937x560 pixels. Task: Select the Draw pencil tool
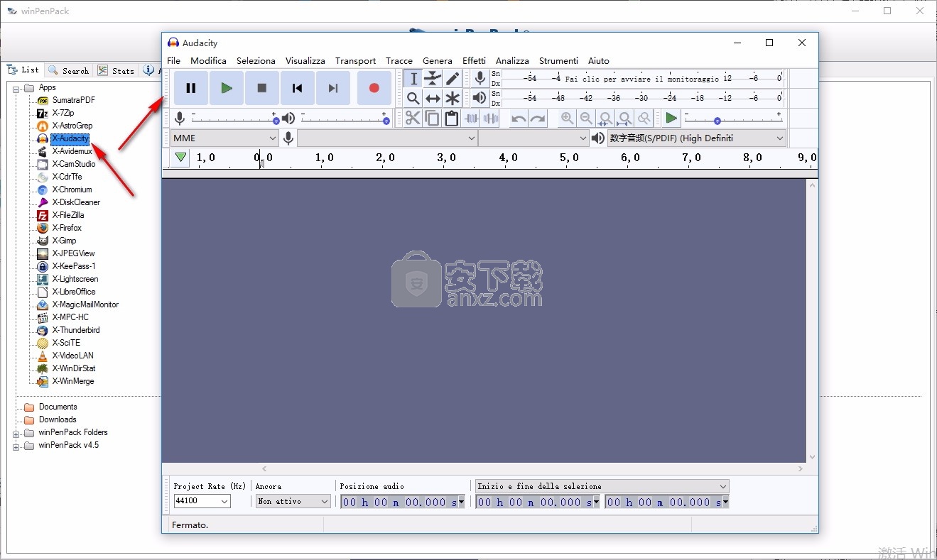click(x=452, y=79)
